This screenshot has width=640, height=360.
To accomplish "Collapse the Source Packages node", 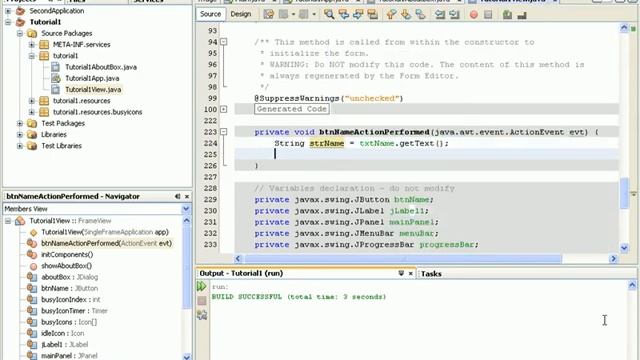I will tap(20, 33).
